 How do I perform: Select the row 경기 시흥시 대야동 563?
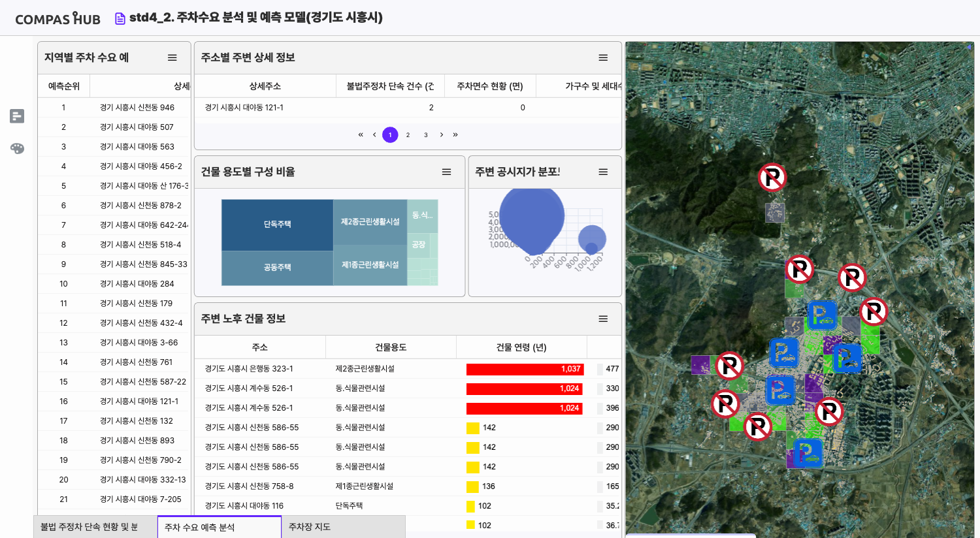(114, 146)
